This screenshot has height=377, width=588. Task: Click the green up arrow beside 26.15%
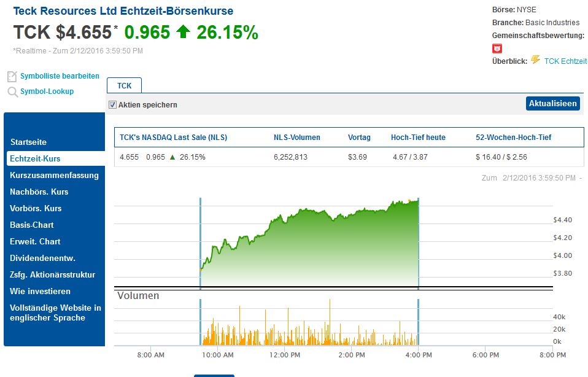[183, 32]
